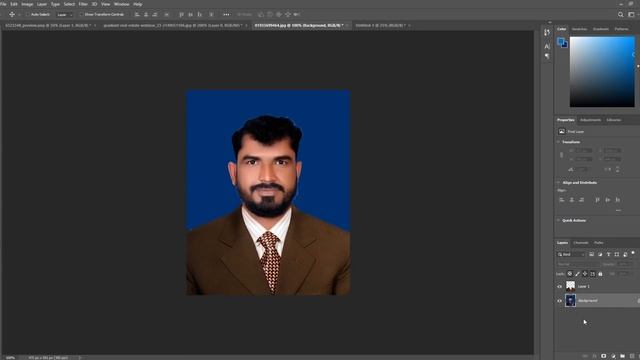
Task: Click align horizontal centers in Properties
Action: 571,200
